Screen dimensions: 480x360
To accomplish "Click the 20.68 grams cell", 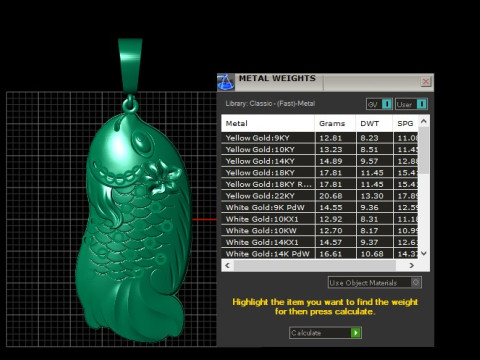I will point(335,196).
